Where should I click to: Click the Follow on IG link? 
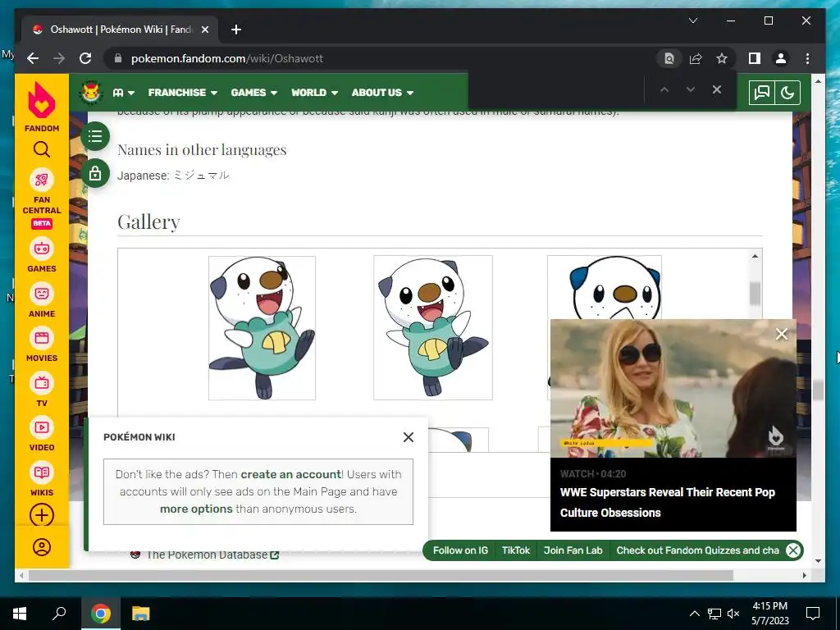(x=461, y=550)
